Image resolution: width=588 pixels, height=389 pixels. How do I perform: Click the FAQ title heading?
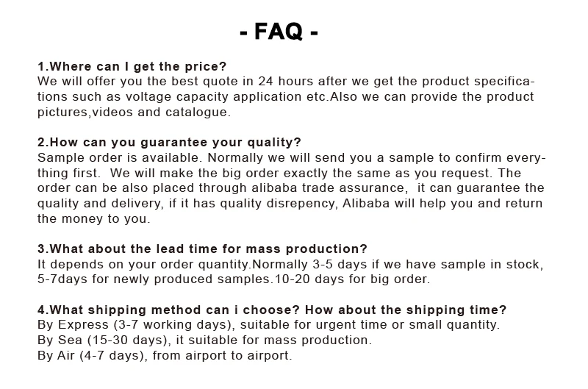tap(279, 32)
